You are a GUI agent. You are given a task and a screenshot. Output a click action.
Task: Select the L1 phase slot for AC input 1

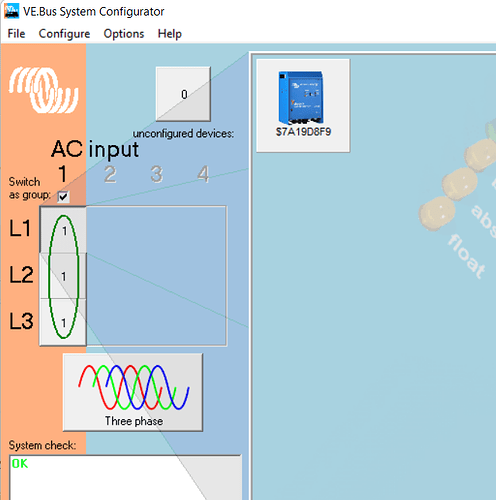coord(63,230)
